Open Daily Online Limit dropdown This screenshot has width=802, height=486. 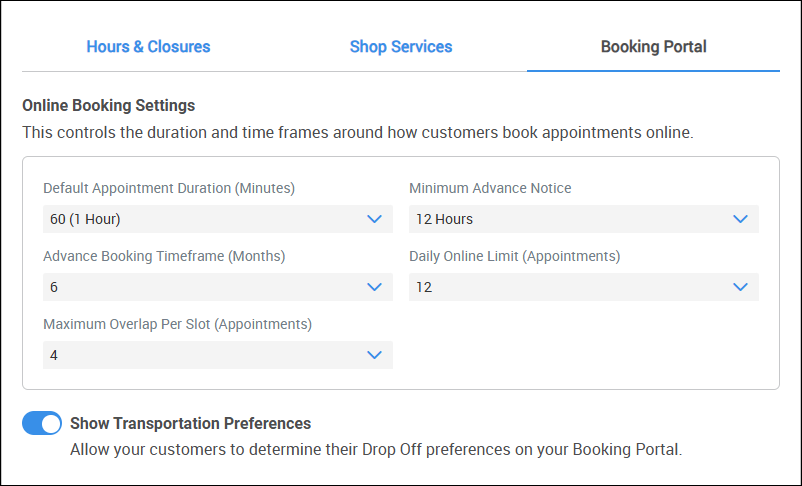584,287
